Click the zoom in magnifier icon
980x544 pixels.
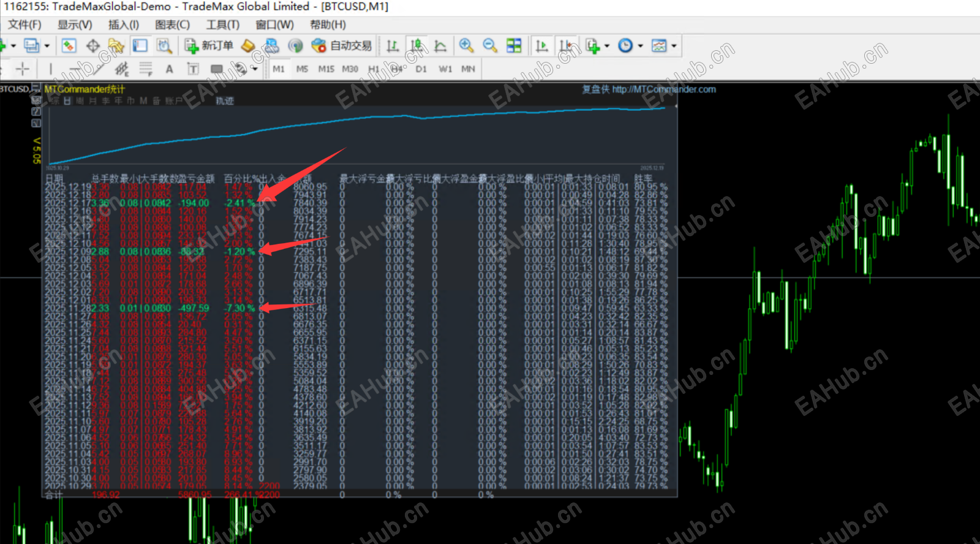pos(466,46)
